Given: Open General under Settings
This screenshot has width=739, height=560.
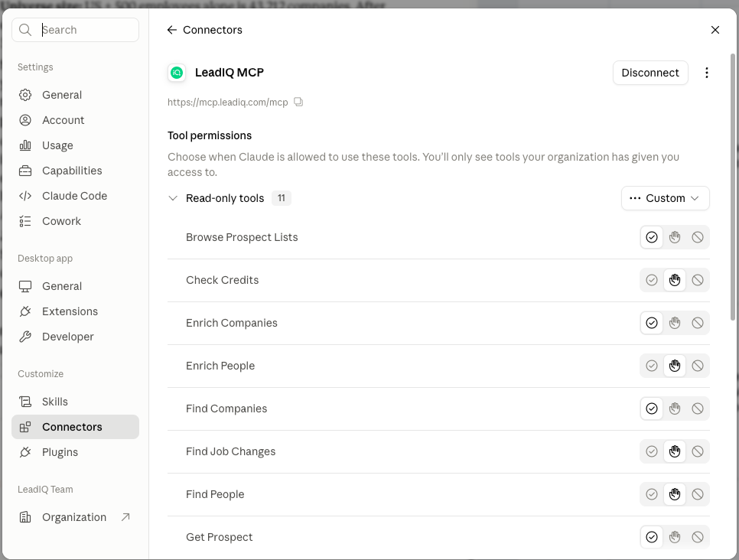Looking at the screenshot, I should click(76, 95).
